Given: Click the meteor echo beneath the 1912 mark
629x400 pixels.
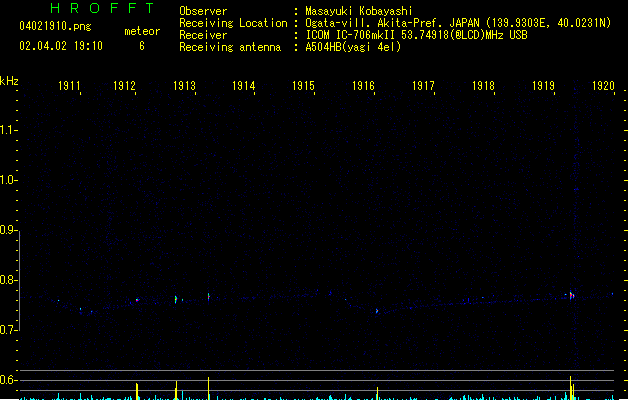Looking at the screenshot, I should point(137,300).
